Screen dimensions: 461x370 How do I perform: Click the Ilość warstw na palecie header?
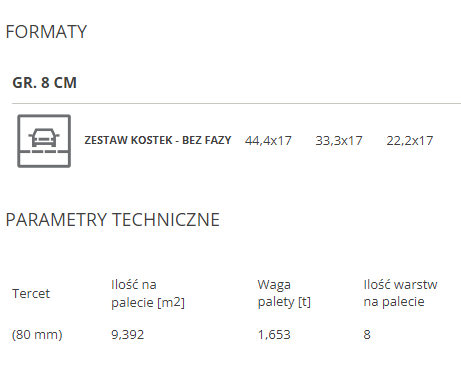pyautogui.click(x=400, y=293)
